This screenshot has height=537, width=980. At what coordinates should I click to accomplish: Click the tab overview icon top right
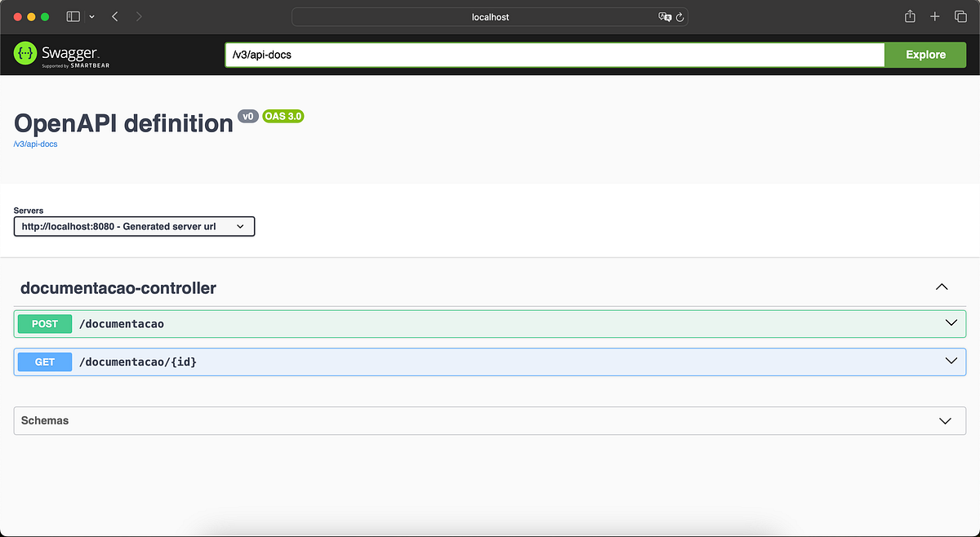(960, 16)
